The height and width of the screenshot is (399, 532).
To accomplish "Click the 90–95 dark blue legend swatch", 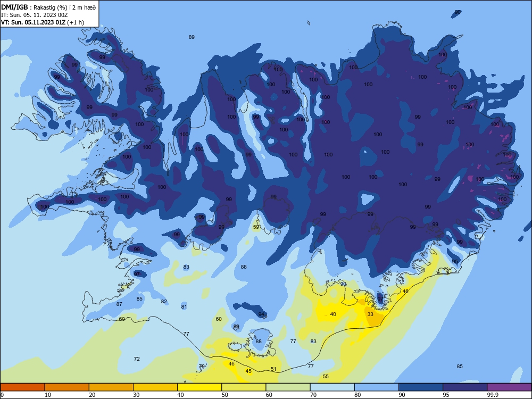I will [x=421, y=387].
